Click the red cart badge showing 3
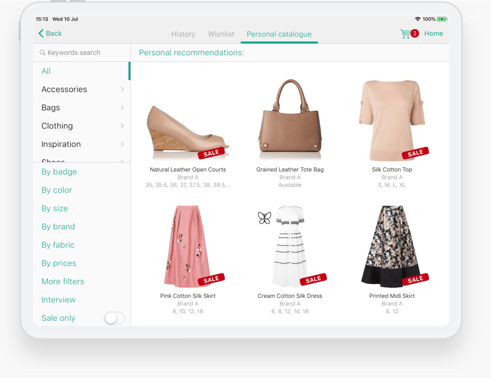Screen dimensions: 491x378 tap(414, 33)
